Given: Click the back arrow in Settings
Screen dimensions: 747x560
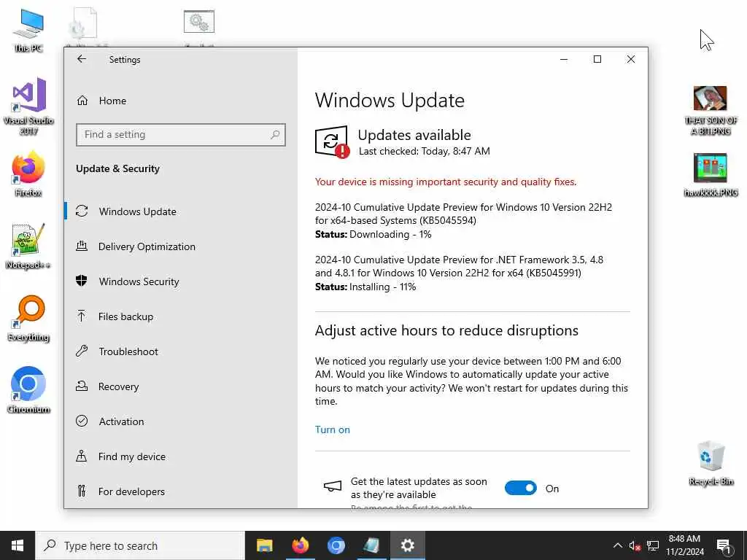Looking at the screenshot, I should click(82, 59).
